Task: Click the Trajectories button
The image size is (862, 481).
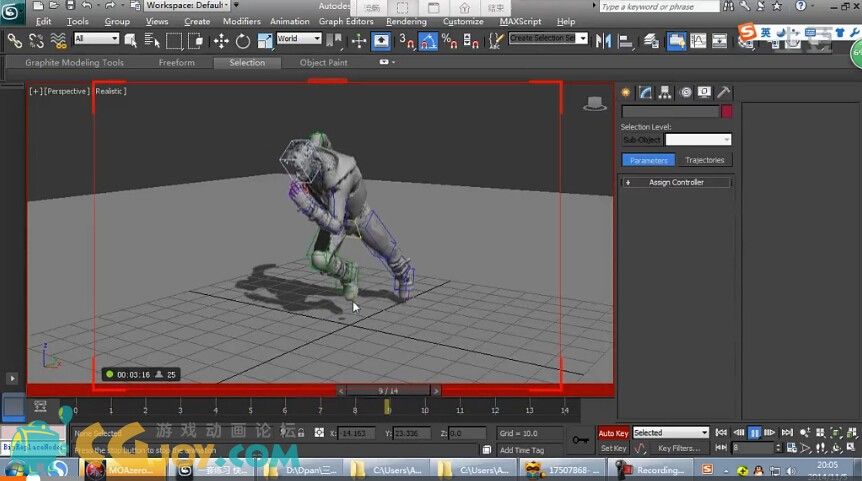Action: [705, 160]
